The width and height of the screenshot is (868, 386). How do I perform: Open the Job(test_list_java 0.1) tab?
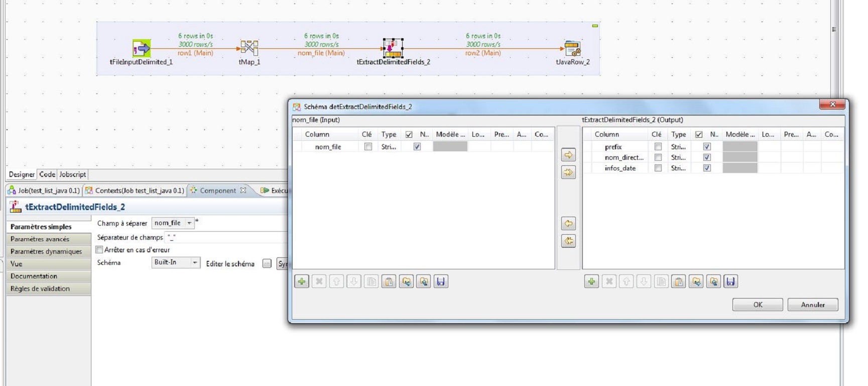[44, 190]
